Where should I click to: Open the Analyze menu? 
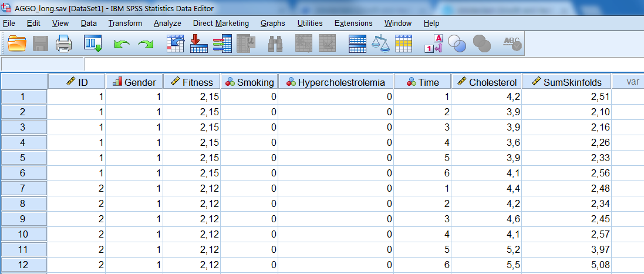[x=167, y=23]
